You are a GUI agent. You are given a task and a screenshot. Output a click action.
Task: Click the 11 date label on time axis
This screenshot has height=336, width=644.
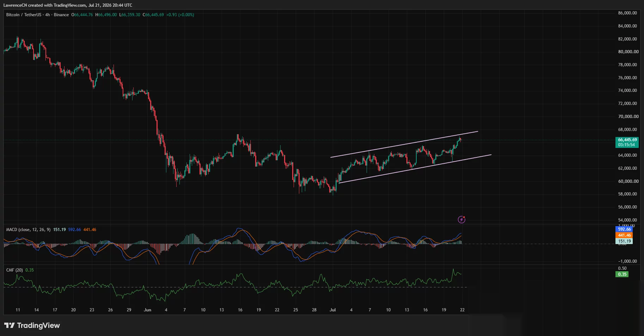click(18, 310)
